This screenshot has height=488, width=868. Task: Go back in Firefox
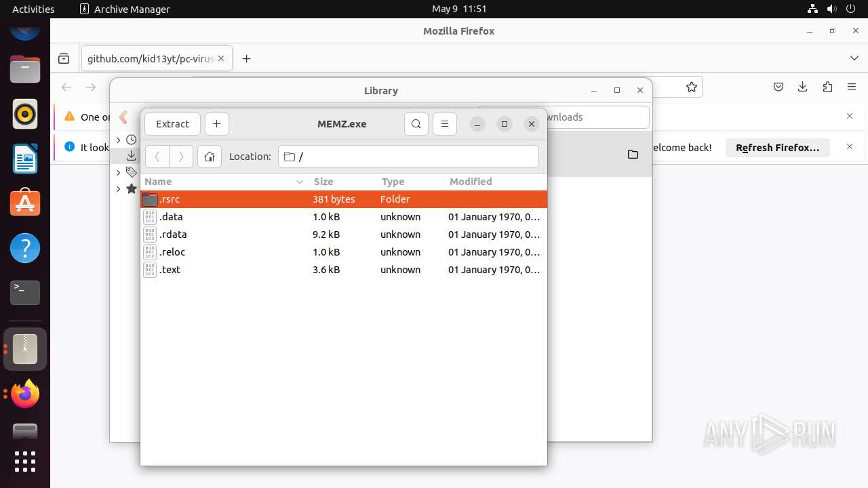pyautogui.click(x=66, y=87)
